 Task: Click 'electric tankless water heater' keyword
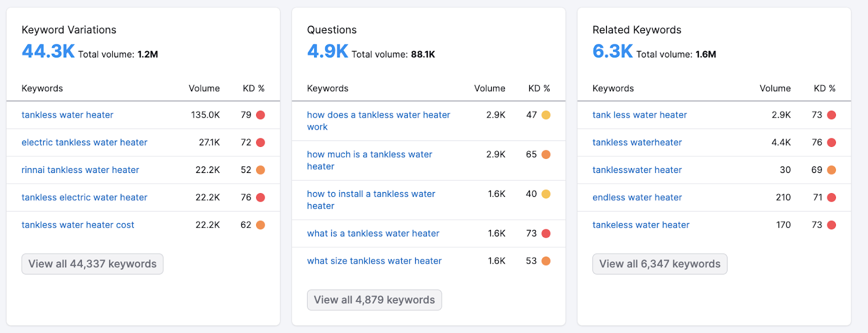point(84,143)
